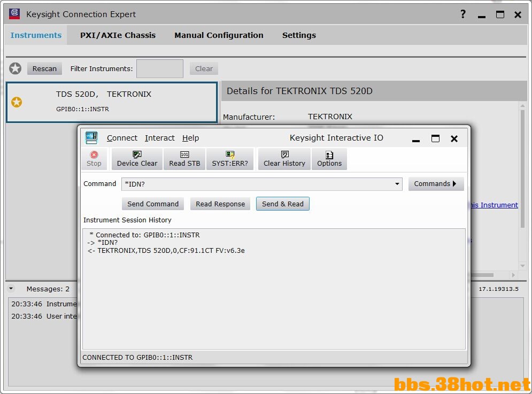The image size is (532, 394).
Task: Click the Filter Instruments text box
Action: click(x=160, y=68)
